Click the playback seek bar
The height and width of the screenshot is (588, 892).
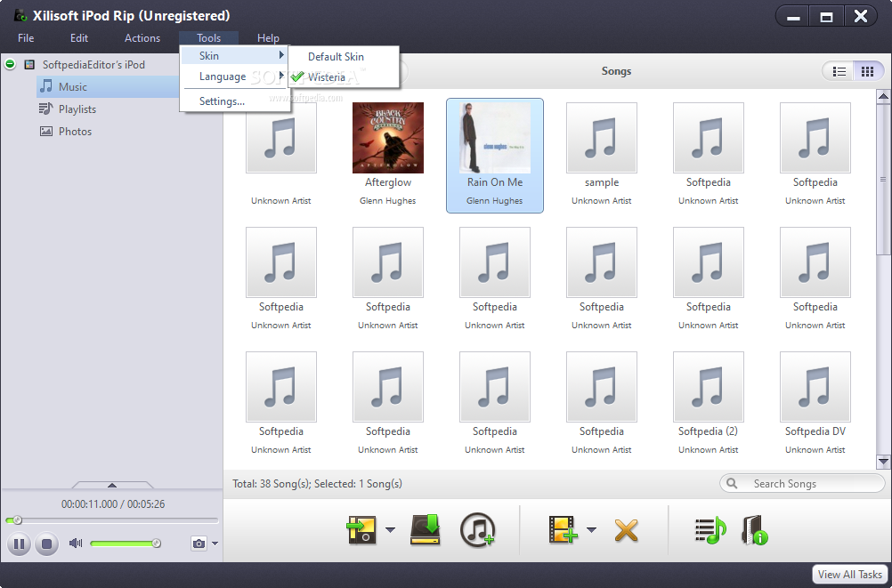click(x=112, y=520)
